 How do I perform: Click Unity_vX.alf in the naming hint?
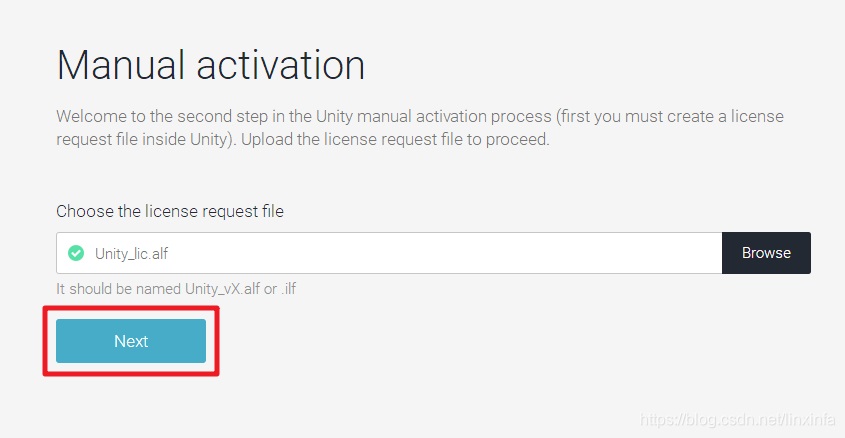(223, 289)
